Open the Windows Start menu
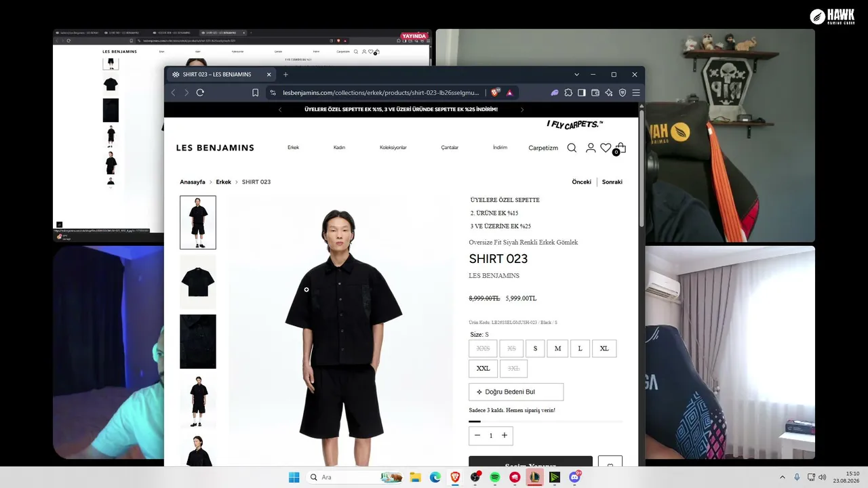The height and width of the screenshot is (488, 868). 294,477
